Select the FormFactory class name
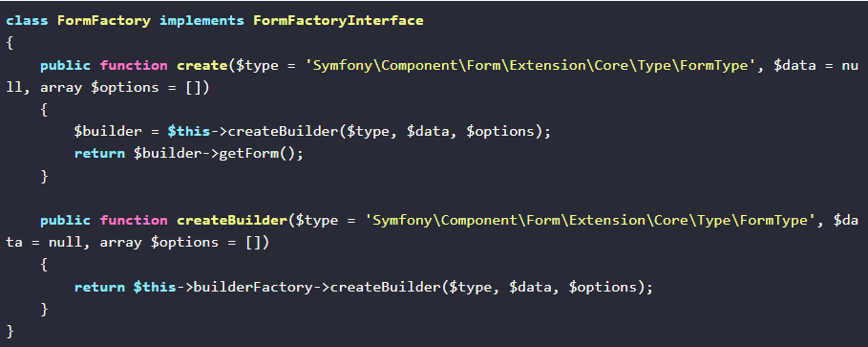Viewport: 868px width, 347px height. tap(103, 20)
